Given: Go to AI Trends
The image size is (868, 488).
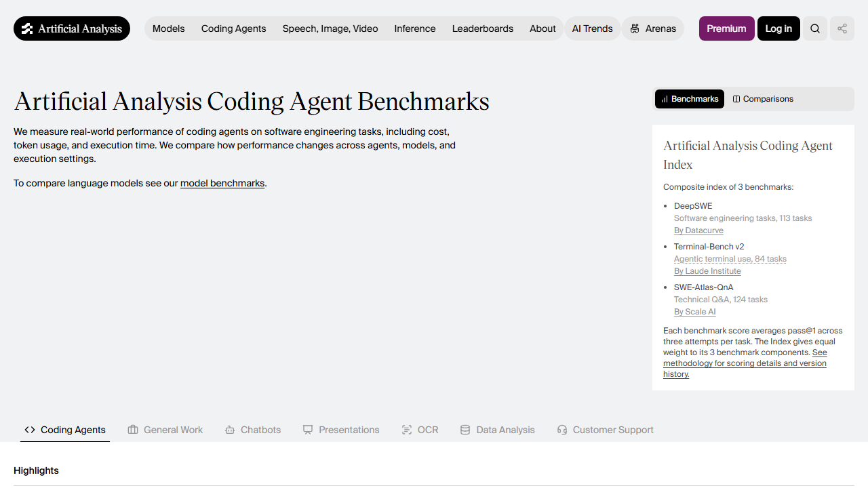Looking at the screenshot, I should (593, 28).
